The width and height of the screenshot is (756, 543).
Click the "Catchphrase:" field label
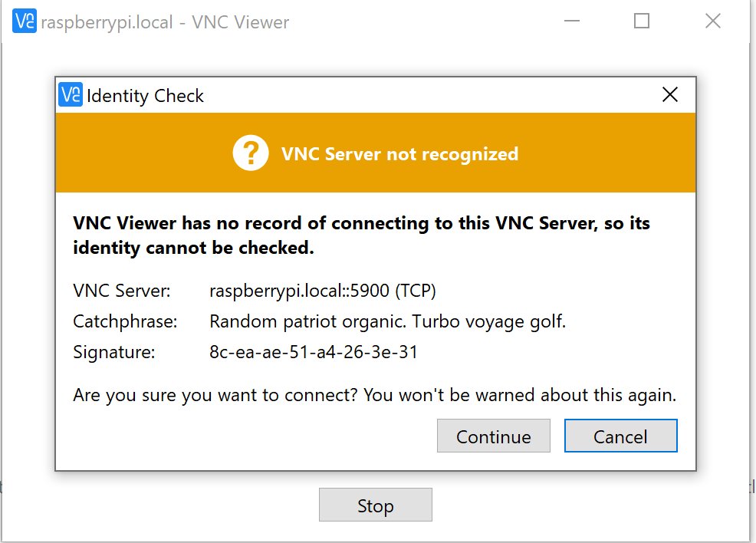pyautogui.click(x=125, y=321)
